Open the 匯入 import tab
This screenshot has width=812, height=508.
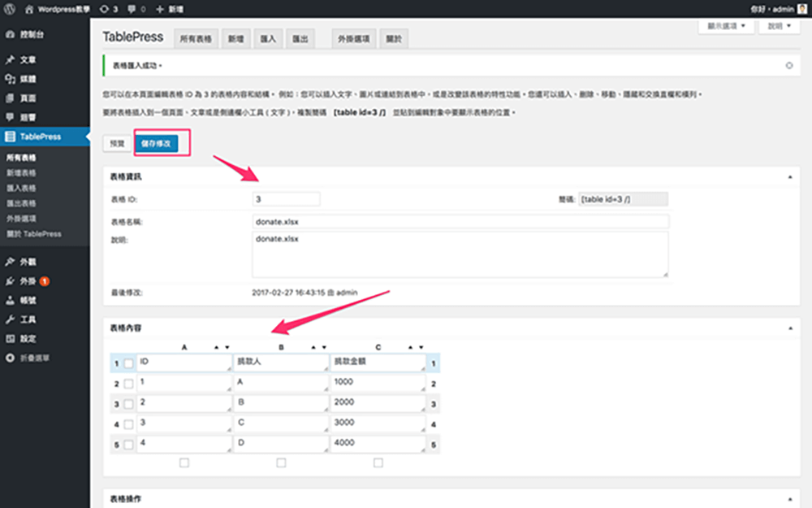click(268, 39)
